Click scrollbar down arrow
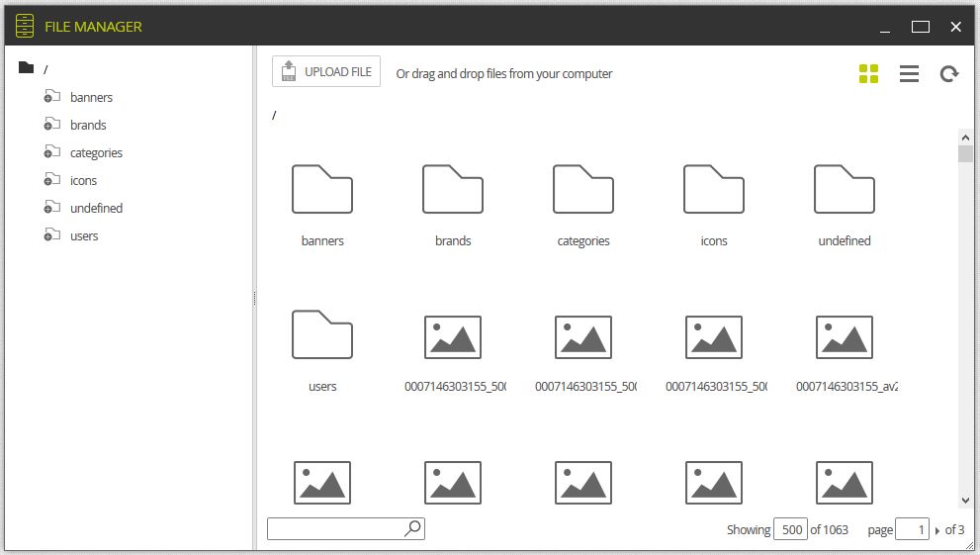 pos(965,500)
